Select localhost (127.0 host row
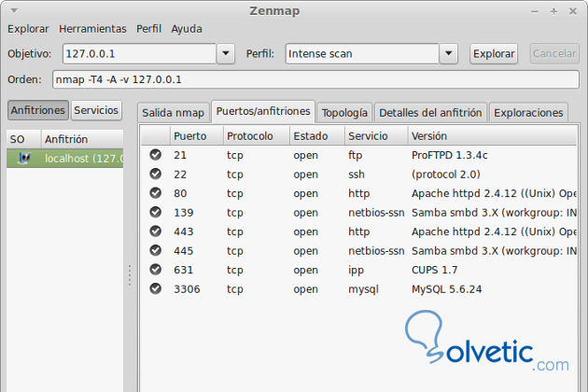The height and width of the screenshot is (392, 588). [65, 159]
